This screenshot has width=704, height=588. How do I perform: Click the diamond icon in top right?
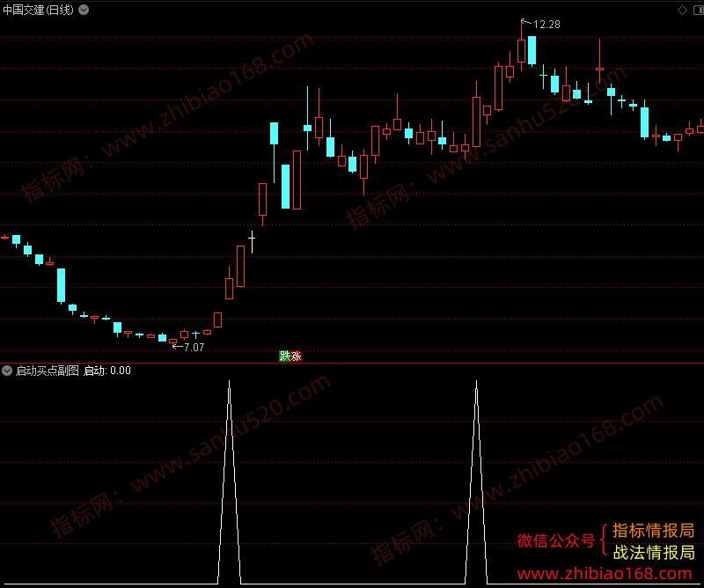click(x=682, y=10)
